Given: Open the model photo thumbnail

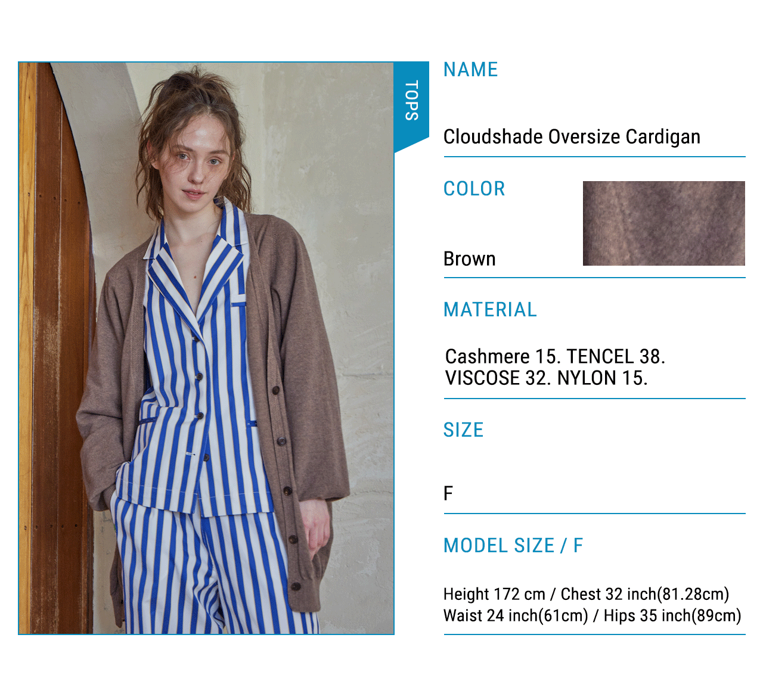Looking at the screenshot, I should coord(206,348).
